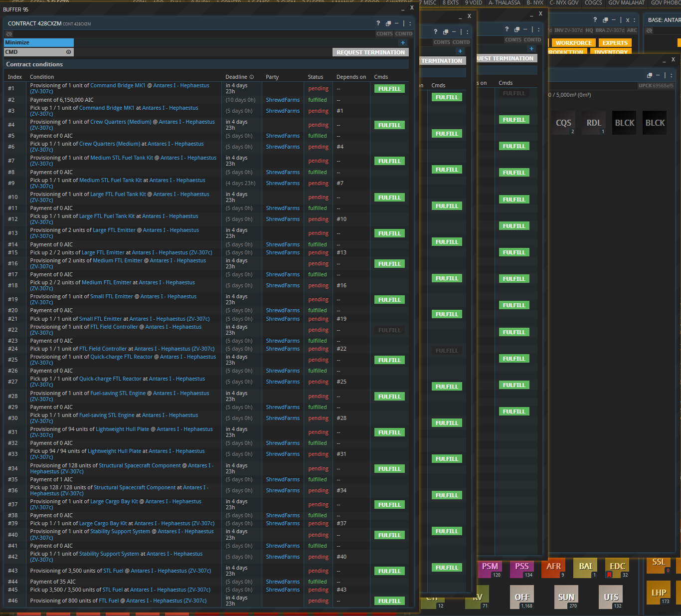Toggle visibility icon in the BASE tile
Image resolution: width=681 pixels, height=616 pixels.
[x=649, y=31]
